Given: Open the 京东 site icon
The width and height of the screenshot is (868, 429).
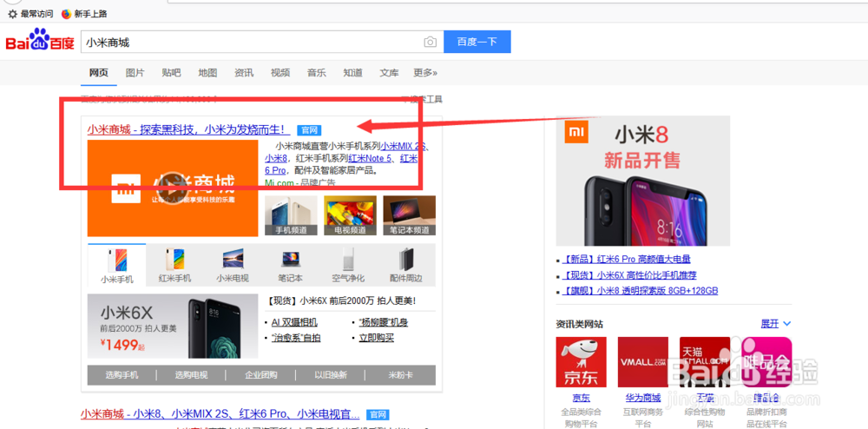Looking at the screenshot, I should pyautogui.click(x=582, y=362).
